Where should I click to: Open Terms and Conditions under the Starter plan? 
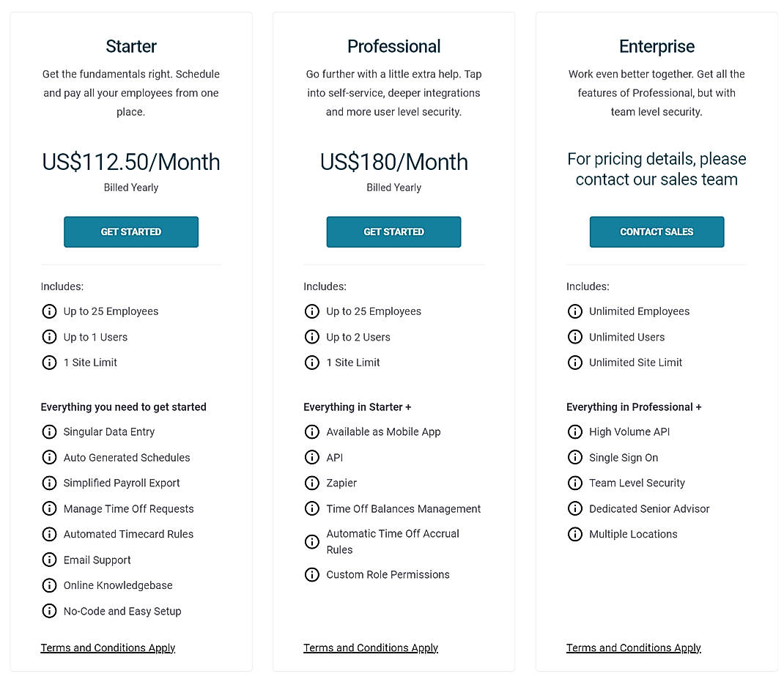tap(108, 648)
